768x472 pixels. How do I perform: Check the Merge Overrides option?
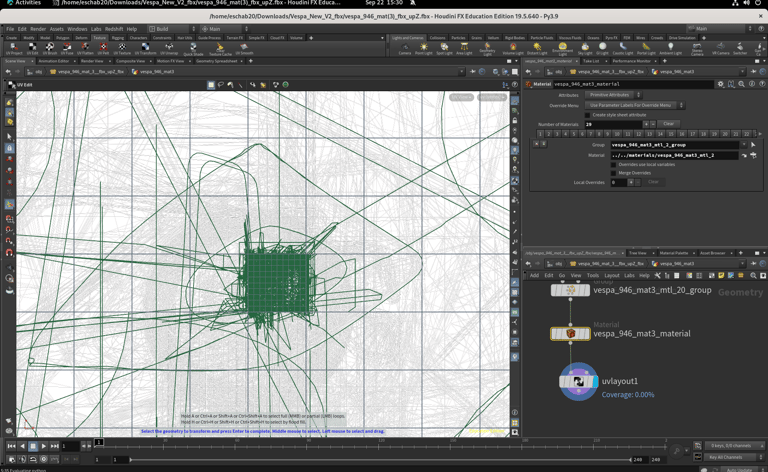614,173
